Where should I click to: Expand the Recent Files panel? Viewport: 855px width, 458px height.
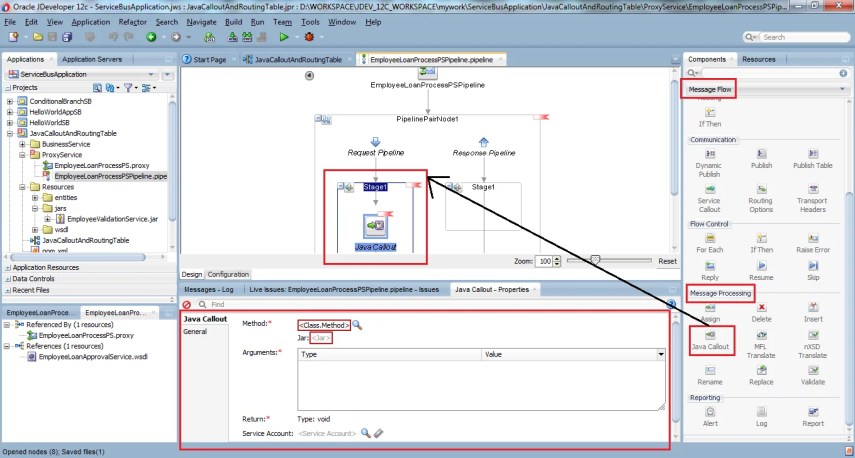tap(8, 290)
